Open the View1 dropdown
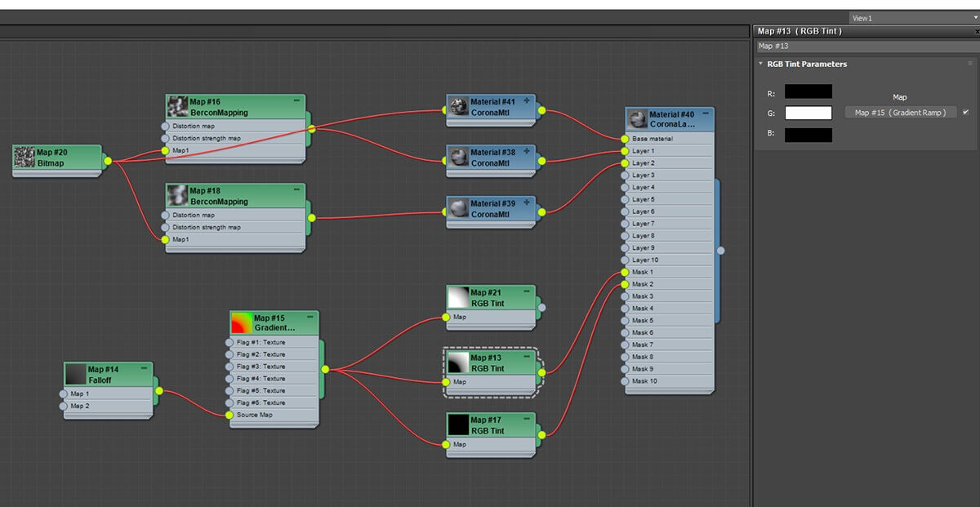 click(913, 17)
